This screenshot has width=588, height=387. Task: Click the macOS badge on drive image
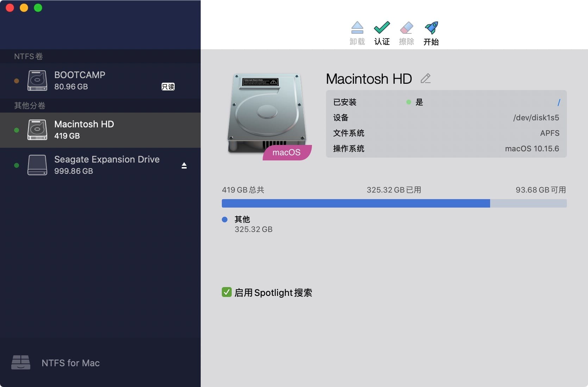[287, 152]
